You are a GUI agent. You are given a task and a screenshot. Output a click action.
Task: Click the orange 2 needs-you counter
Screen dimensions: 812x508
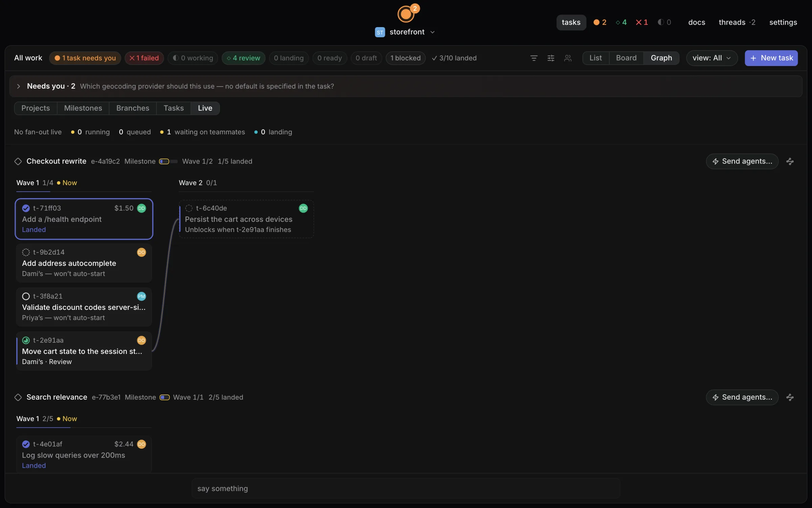[x=600, y=22]
